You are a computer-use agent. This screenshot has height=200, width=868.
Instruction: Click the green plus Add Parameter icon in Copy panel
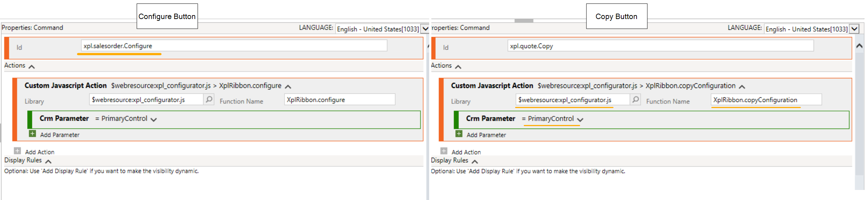click(459, 134)
